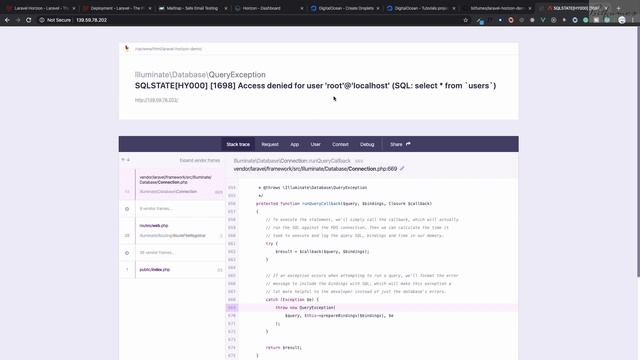Switch to Laravel Horizon browser tab
The height and width of the screenshot is (360, 640).
coord(40,8)
